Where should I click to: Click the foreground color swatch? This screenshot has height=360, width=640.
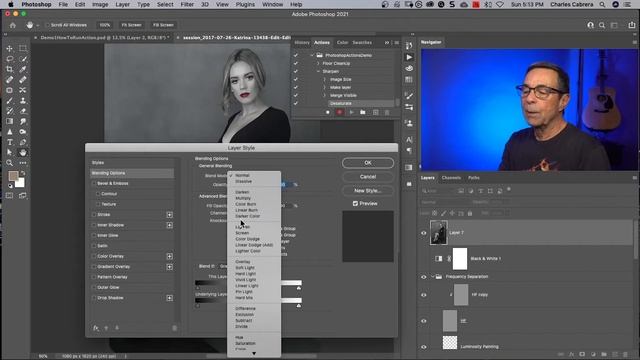[x=13, y=176]
